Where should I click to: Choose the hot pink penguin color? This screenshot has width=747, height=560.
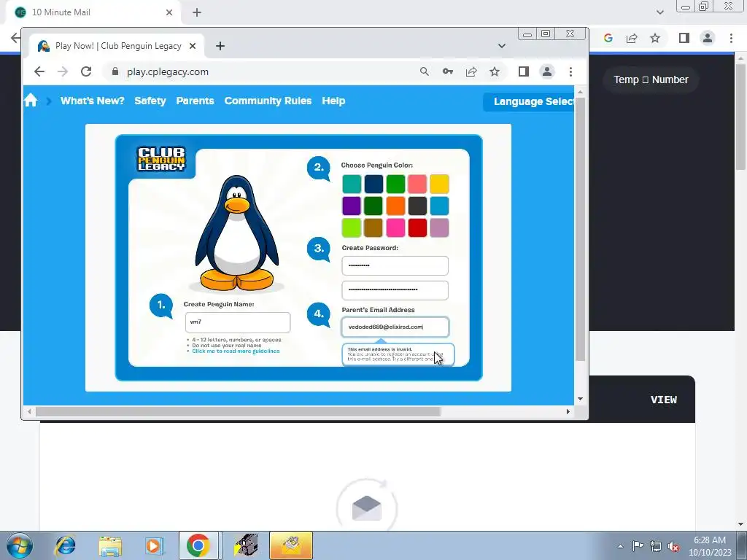click(x=395, y=227)
